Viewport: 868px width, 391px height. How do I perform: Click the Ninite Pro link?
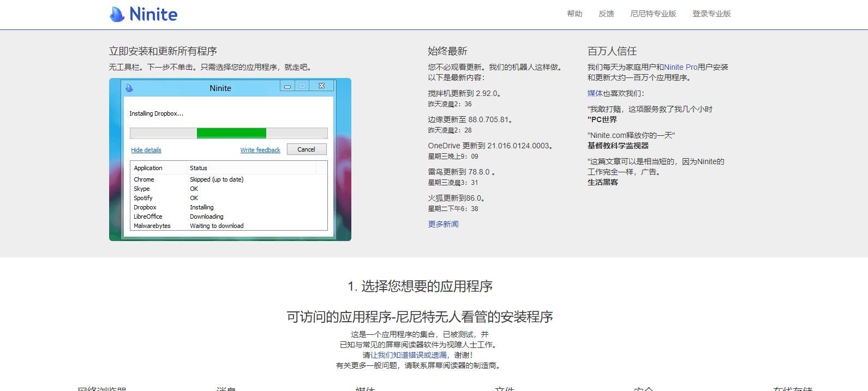pos(680,67)
